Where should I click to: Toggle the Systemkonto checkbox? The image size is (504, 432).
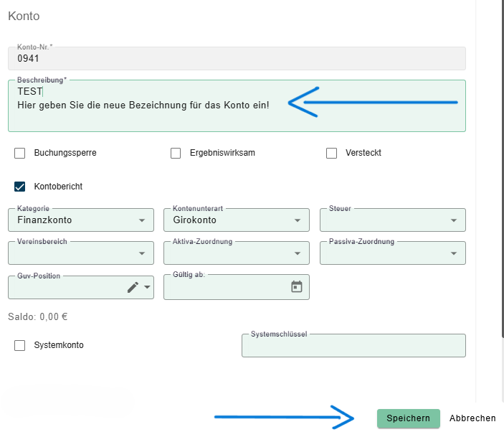(19, 345)
